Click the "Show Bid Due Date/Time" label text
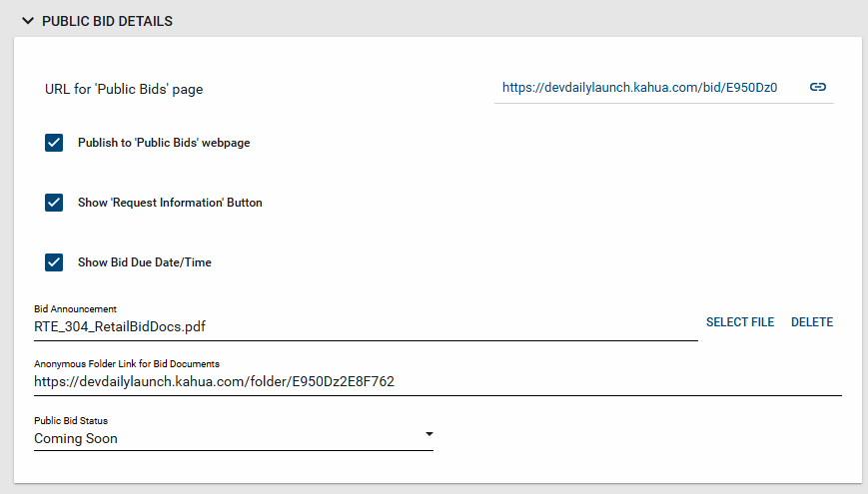Image resolution: width=868 pixels, height=494 pixels. (x=145, y=262)
